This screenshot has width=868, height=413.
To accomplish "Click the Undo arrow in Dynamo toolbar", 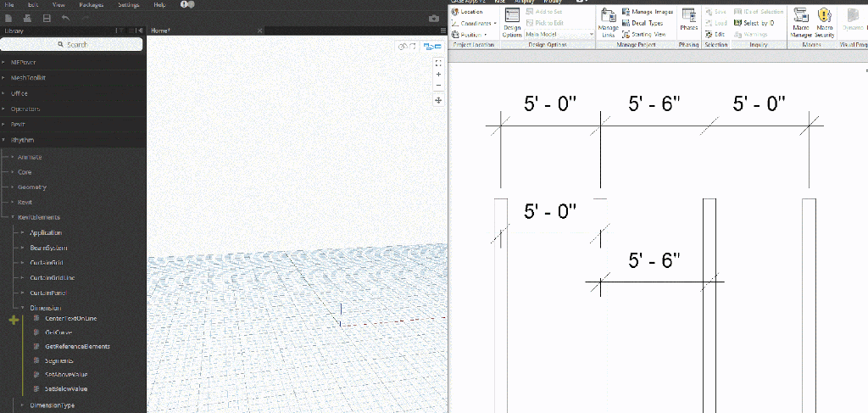I will pyautogui.click(x=66, y=17).
